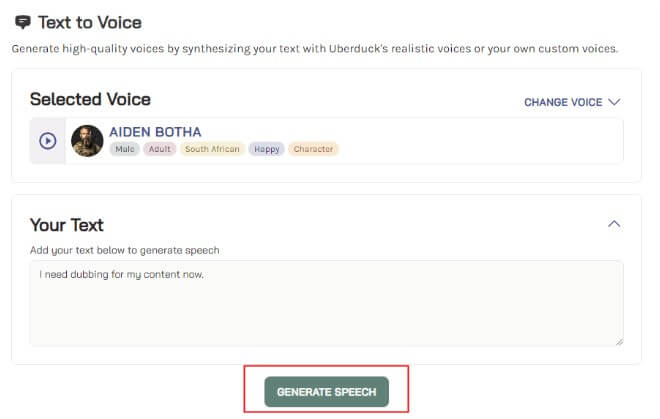This screenshot has height=419, width=660.
Task: Click the Your Text heading
Action: click(x=67, y=225)
